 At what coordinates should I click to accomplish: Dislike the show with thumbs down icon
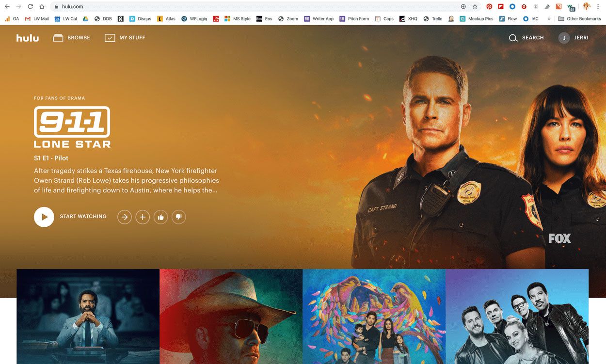pyautogui.click(x=178, y=217)
